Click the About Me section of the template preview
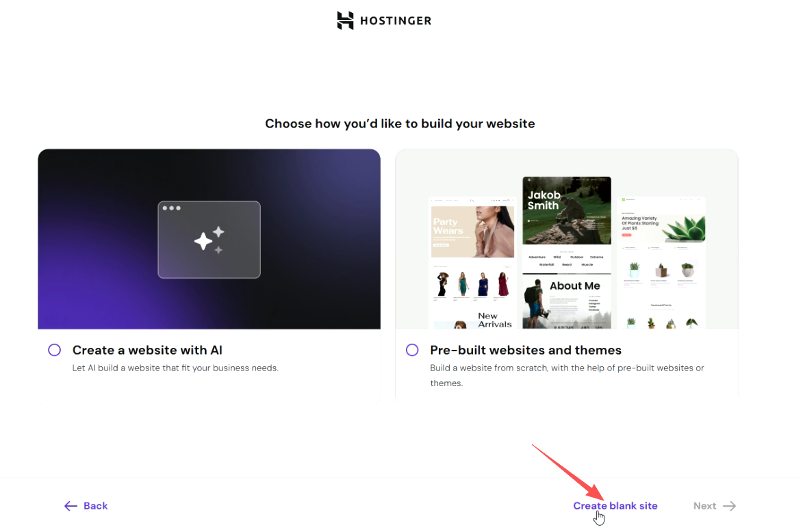Viewport: 803px width, 532px height. coord(566,301)
